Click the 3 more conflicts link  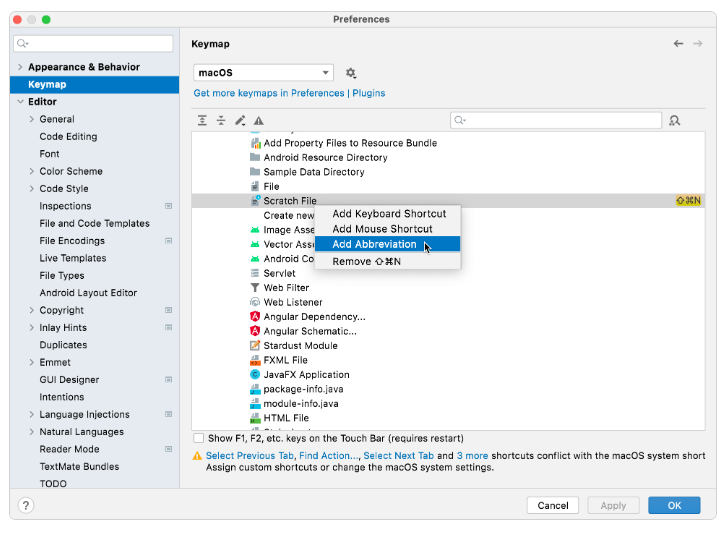[x=472, y=455]
